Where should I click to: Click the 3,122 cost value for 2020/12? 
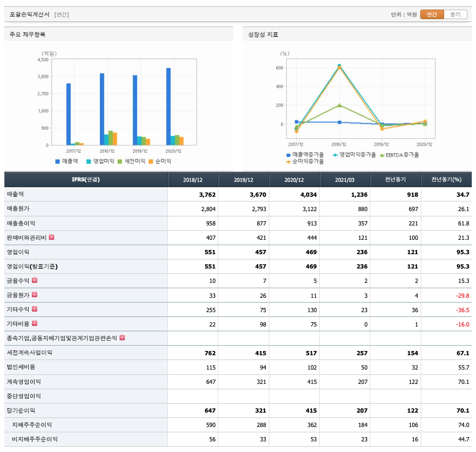pos(309,209)
